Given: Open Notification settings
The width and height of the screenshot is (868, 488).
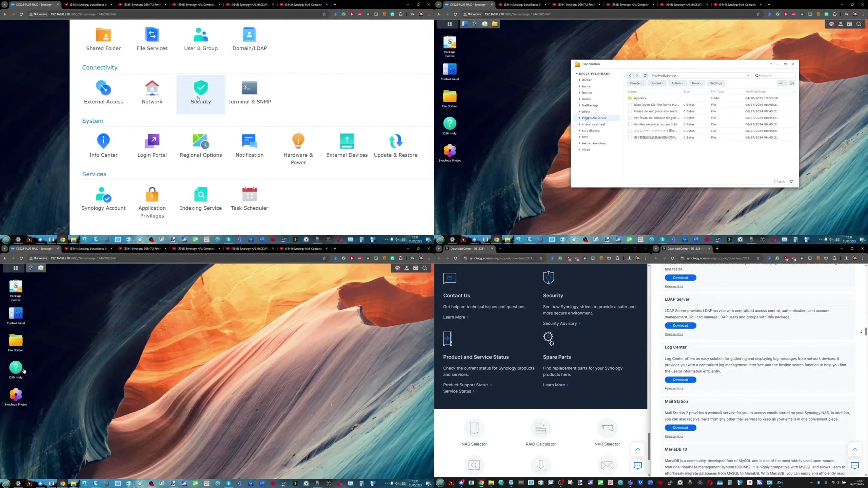Looking at the screenshot, I should (250, 145).
